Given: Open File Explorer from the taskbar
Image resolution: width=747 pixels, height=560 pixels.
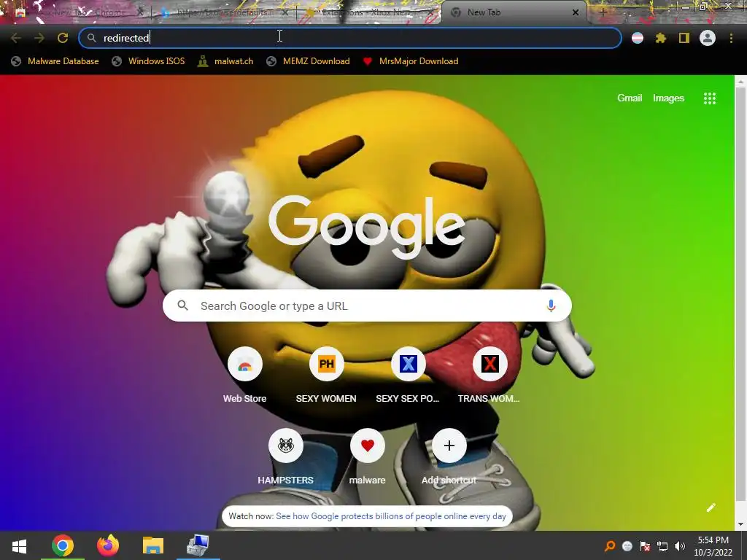Looking at the screenshot, I should click(x=153, y=545).
